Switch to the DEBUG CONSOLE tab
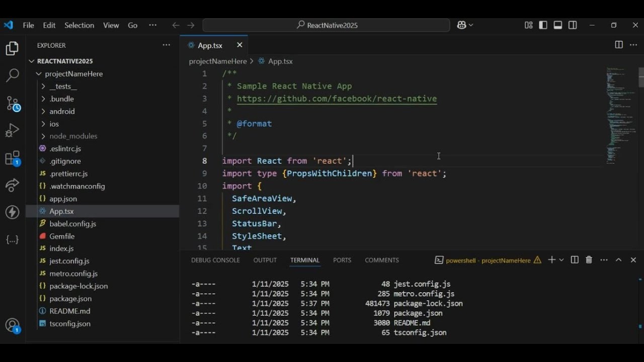 click(215, 260)
